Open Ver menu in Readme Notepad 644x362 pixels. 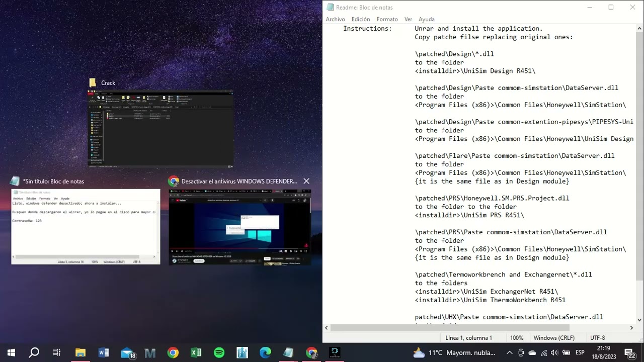[x=408, y=19]
